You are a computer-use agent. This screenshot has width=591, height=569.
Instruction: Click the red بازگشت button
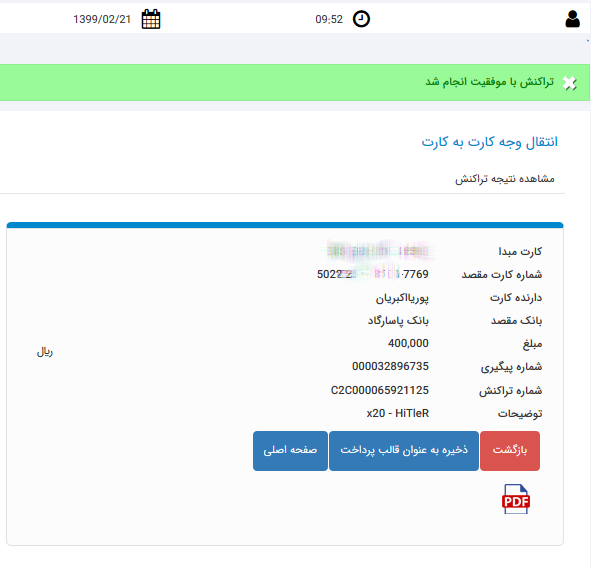coord(510,451)
